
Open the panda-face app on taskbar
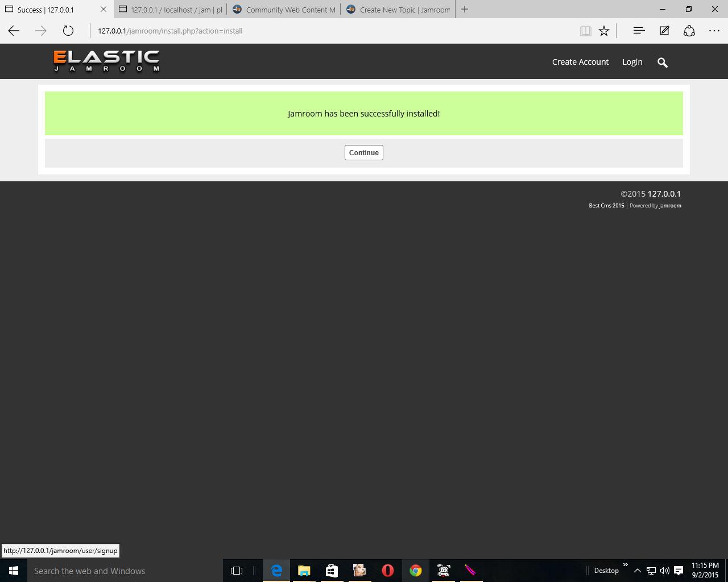[443, 571]
